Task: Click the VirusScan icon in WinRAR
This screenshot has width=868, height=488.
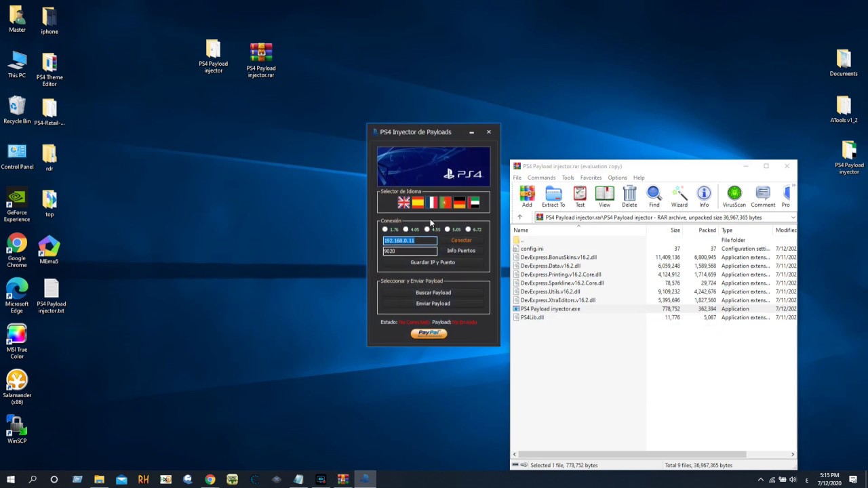Action: click(x=734, y=197)
